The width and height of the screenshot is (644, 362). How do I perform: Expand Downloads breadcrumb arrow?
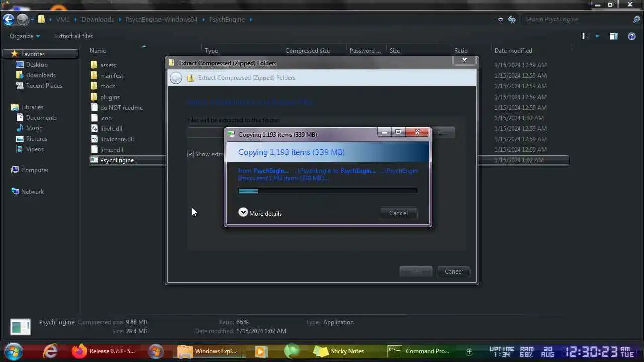click(120, 19)
